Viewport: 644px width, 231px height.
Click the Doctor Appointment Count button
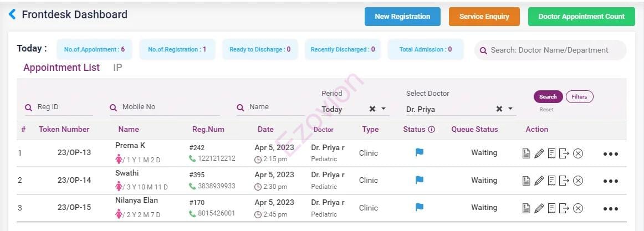tap(581, 17)
